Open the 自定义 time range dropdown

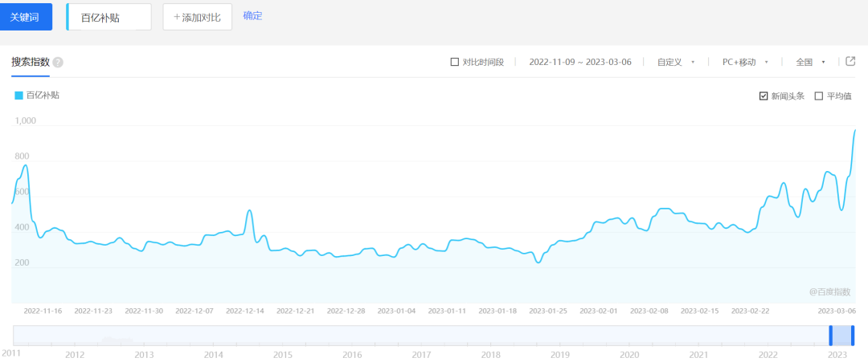[675, 62]
